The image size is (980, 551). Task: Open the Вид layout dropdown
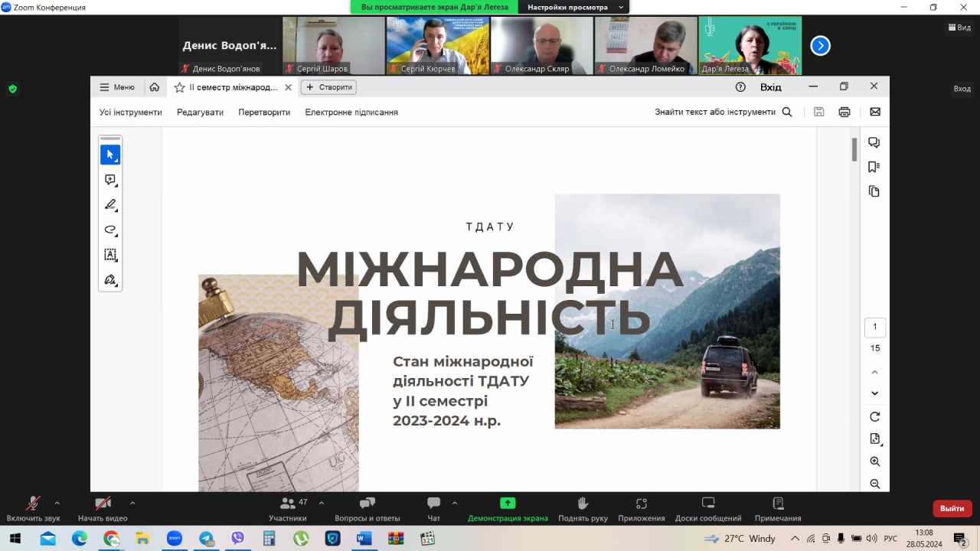[x=959, y=27]
